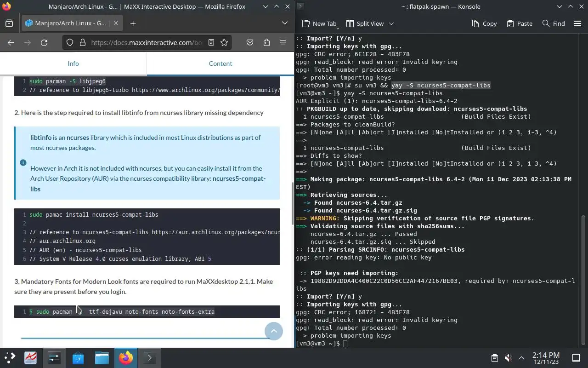Open Firefox tracking protection shield
This screenshot has width=588, height=368.
(x=70, y=42)
